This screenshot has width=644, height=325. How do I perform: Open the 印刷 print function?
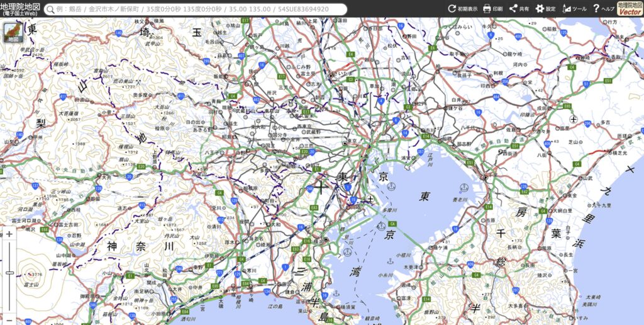(492, 9)
